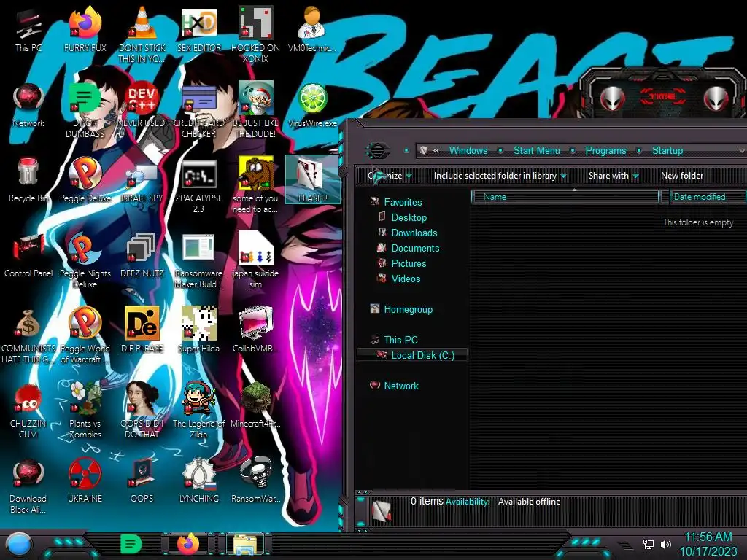The height and width of the screenshot is (560, 747).
Task: Click the Start orb button
Action: pyautogui.click(x=18, y=545)
